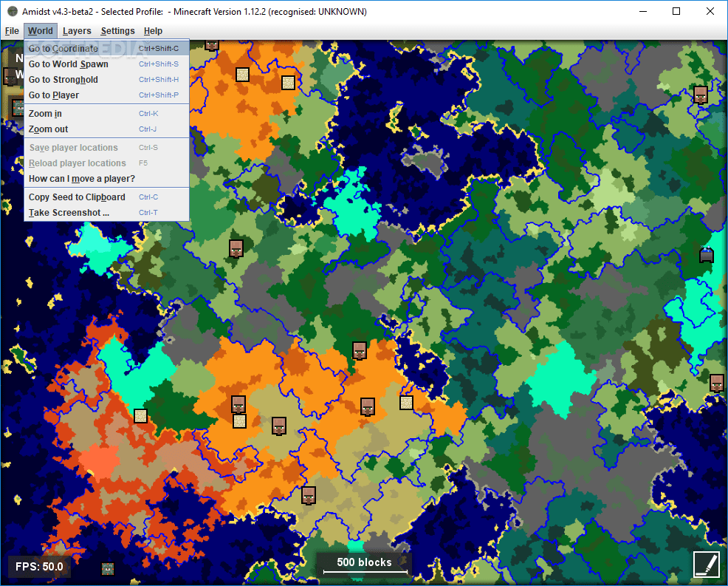
Task: Select eastern temple icon in northern desert pair
Action: click(x=289, y=83)
